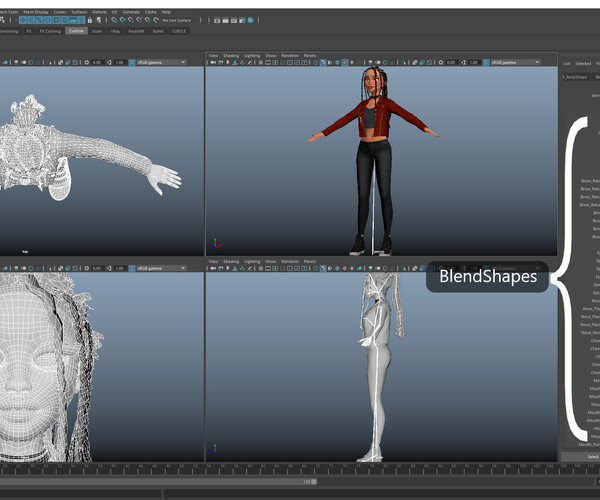Screen dimensions: 600x500
Task: Open the Surfaces menu
Action: pyautogui.click(x=79, y=12)
